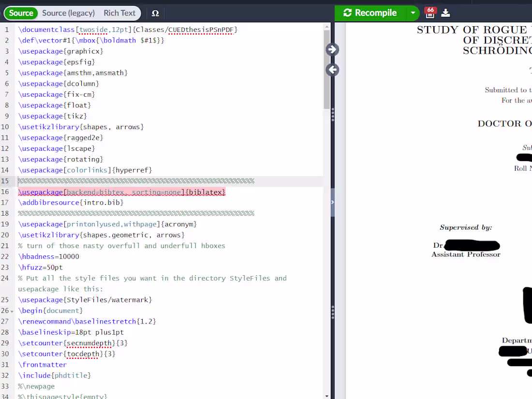The image size is (532, 399).
Task: Click the scroll down arrow in editor
Action: (326, 396)
